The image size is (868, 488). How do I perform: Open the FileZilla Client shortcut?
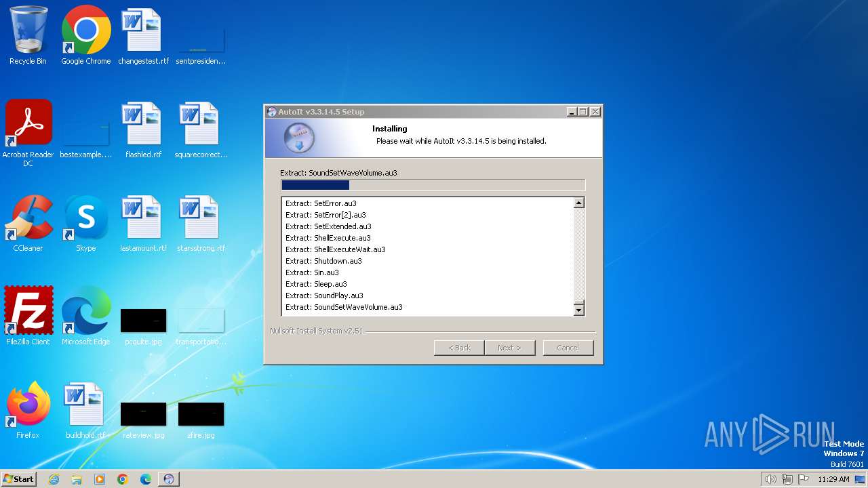(28, 317)
